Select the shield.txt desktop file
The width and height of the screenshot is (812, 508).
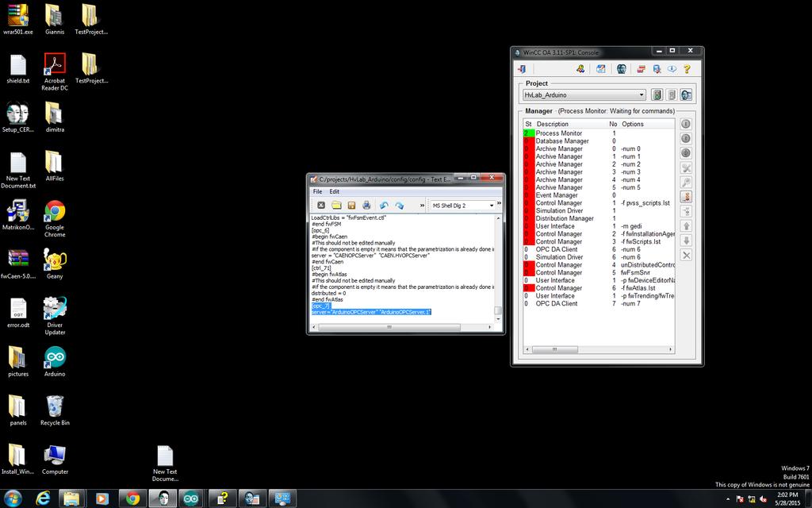[18, 68]
